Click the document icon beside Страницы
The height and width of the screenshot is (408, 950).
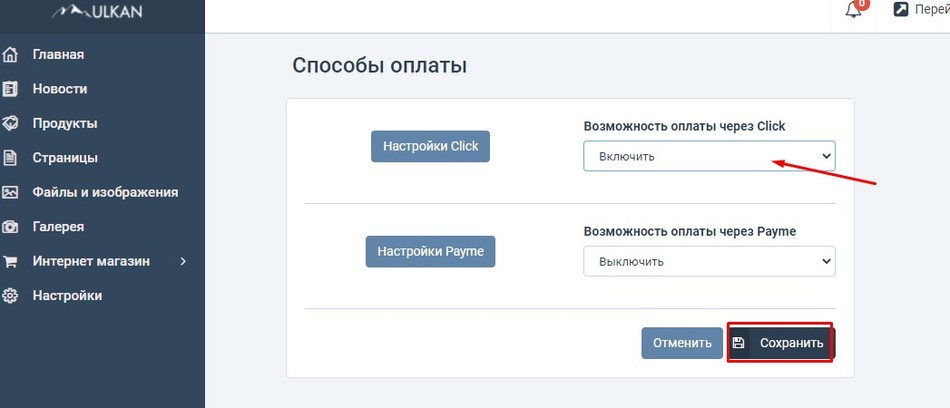10,158
